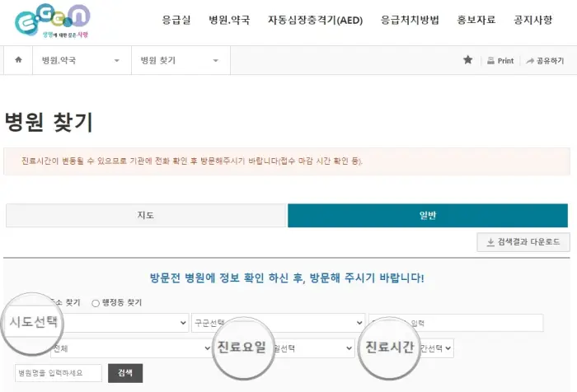Expand the 병원 찾기 breadcrumb dropdown

(x=181, y=60)
